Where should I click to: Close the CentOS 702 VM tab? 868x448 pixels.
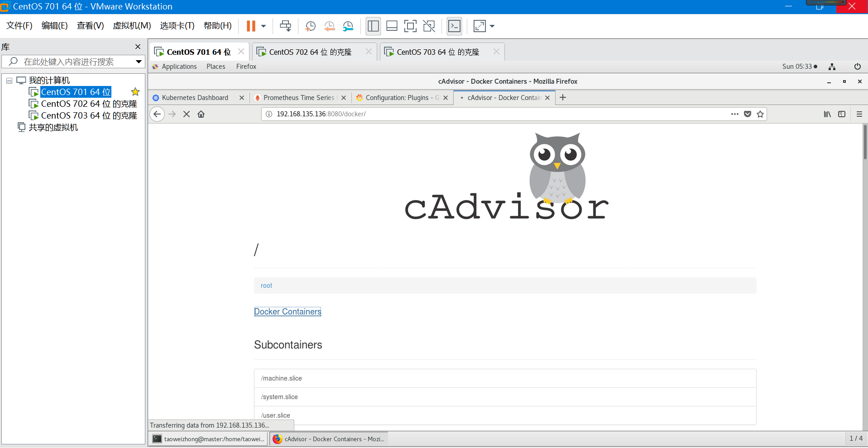(369, 52)
